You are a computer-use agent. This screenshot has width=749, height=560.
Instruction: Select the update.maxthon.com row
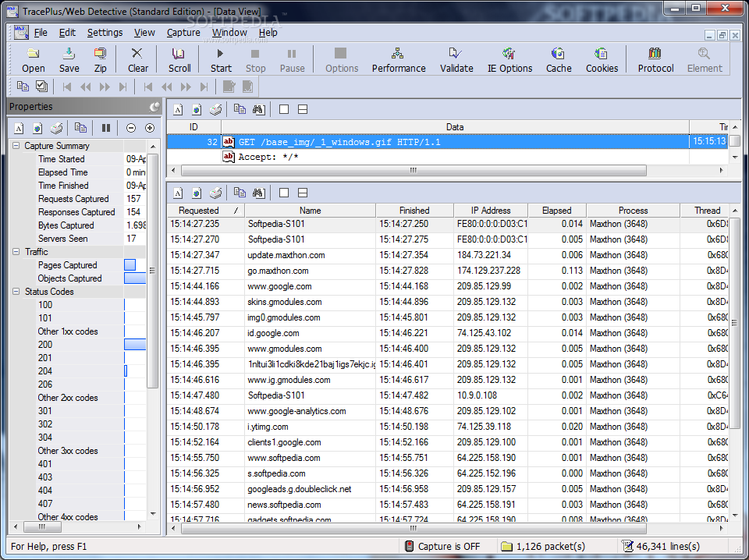point(448,255)
